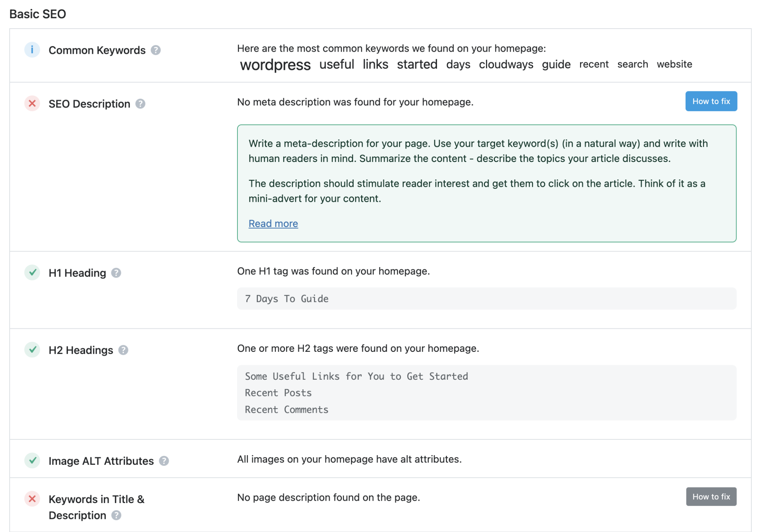Click green checkmark icon beside H2 Headings
The height and width of the screenshot is (532, 761).
(32, 350)
